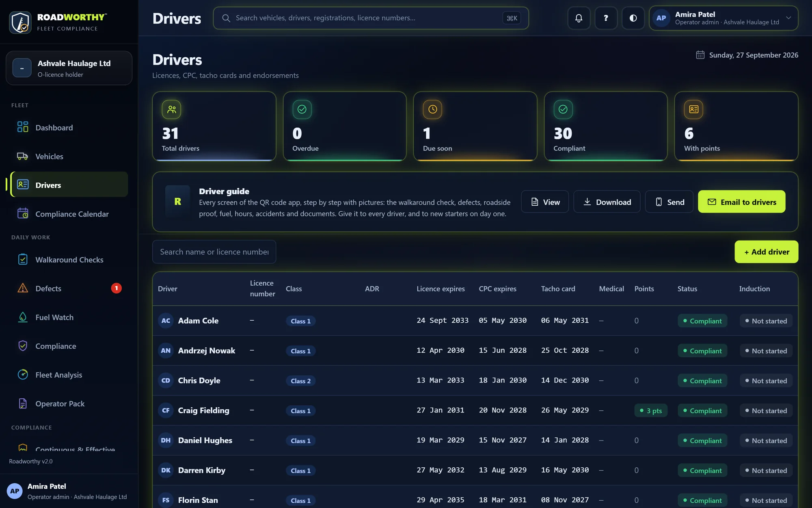812x508 pixels.
Task: Click the AP avatar in header
Action: point(661,18)
